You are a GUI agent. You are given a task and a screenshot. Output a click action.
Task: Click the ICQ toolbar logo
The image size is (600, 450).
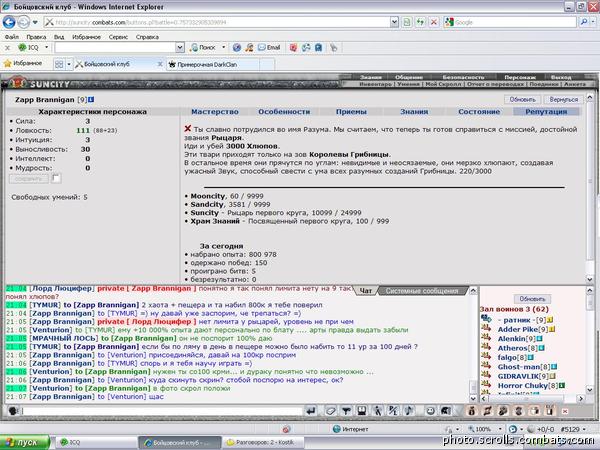pos(28,47)
